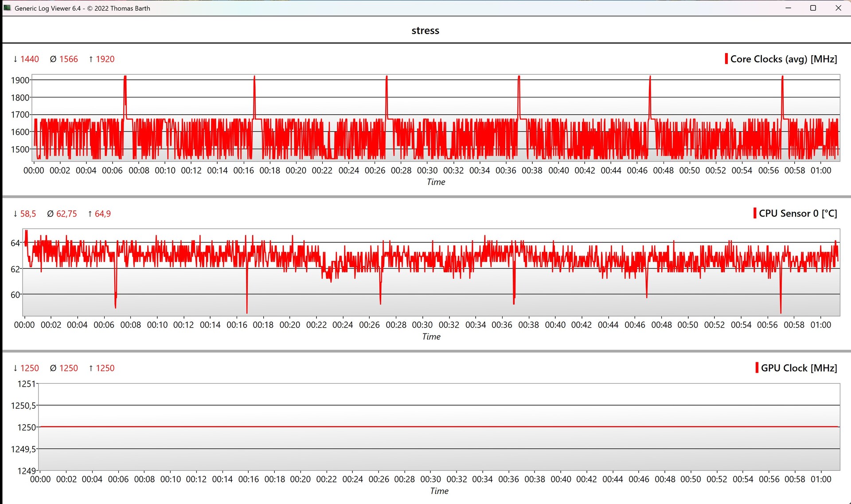Viewport: 851px width, 504px height.
Task: Click the stress chart title
Action: 425,31
